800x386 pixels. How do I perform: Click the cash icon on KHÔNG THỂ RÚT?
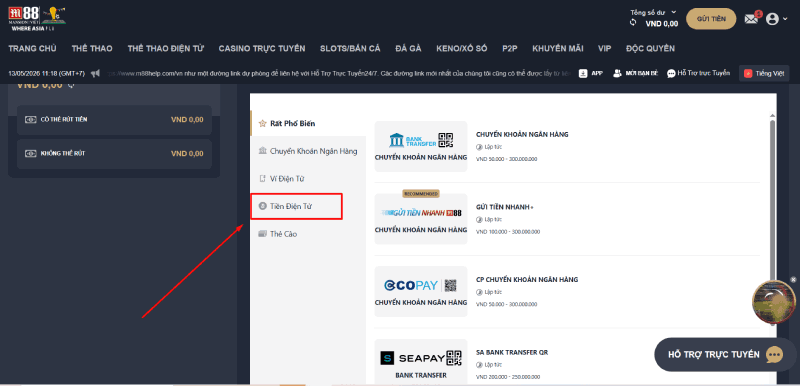pos(31,153)
